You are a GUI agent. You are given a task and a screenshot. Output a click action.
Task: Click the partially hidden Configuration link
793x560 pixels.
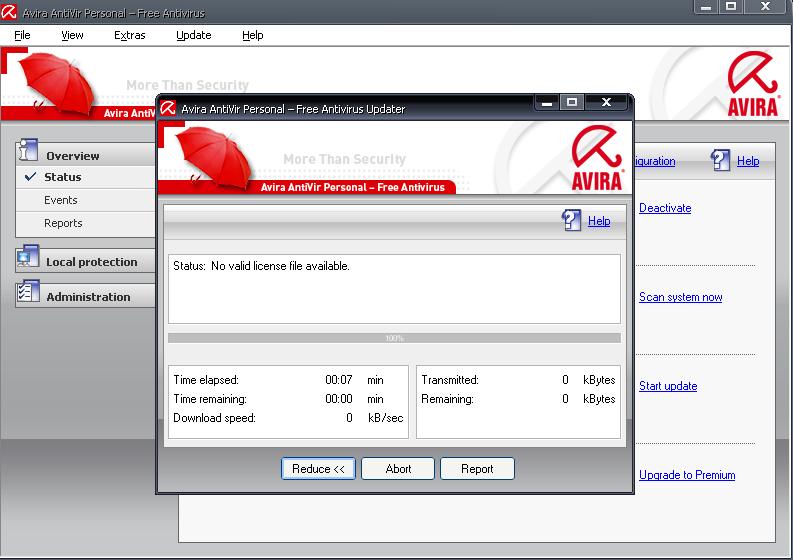655,161
